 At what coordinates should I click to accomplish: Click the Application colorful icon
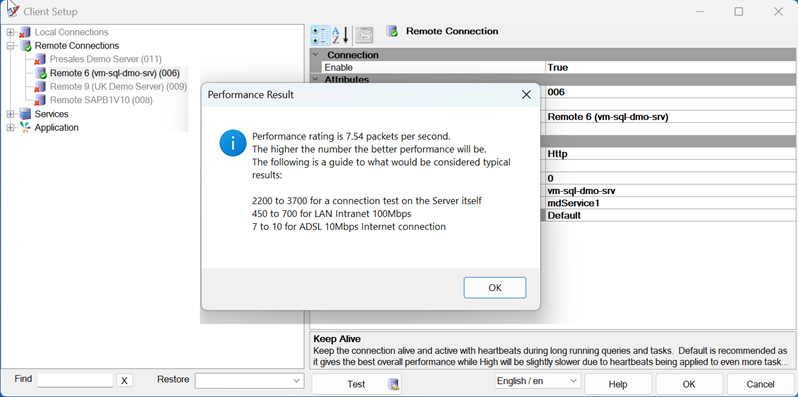click(25, 128)
